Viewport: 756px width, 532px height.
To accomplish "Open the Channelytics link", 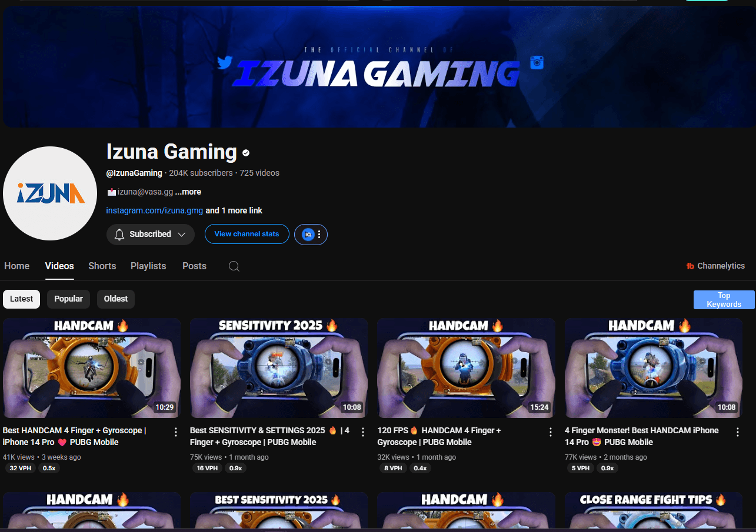I will pyautogui.click(x=716, y=266).
